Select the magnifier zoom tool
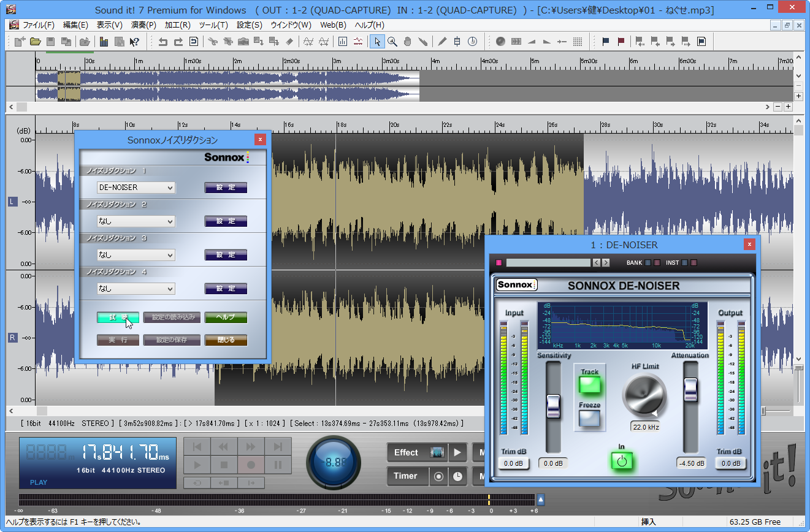Screen dimensions: 810x532 coord(392,42)
